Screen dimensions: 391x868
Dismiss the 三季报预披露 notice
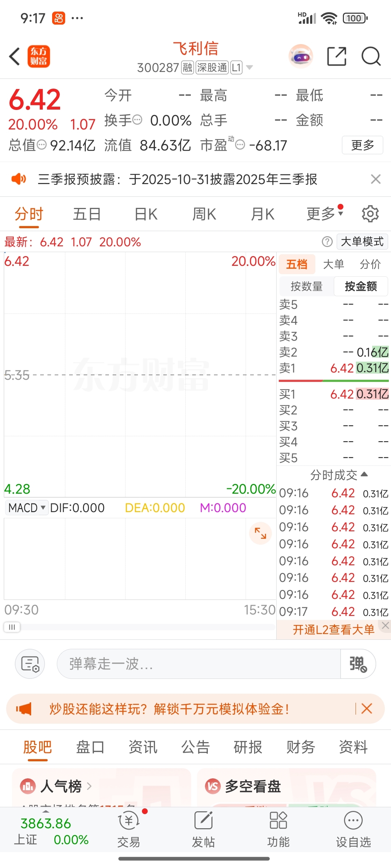pyautogui.click(x=376, y=179)
